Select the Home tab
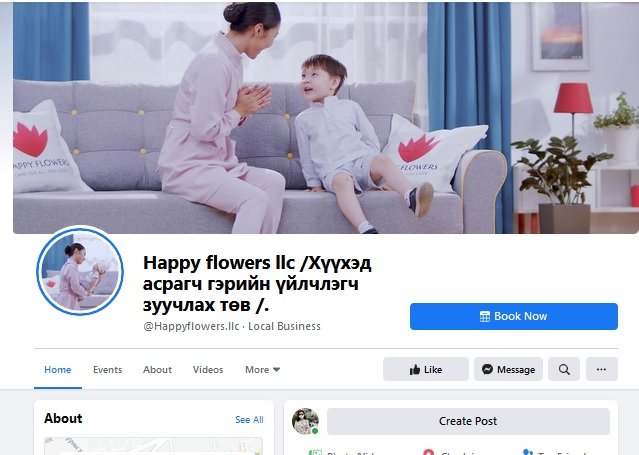The image size is (639, 455). point(57,369)
